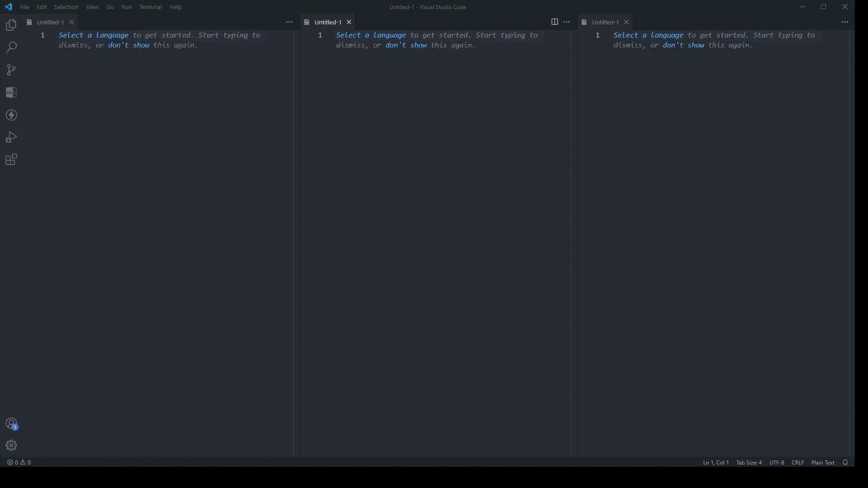This screenshot has height=488, width=868.
Task: Open the Explorer view in activity bar
Action: (11, 25)
